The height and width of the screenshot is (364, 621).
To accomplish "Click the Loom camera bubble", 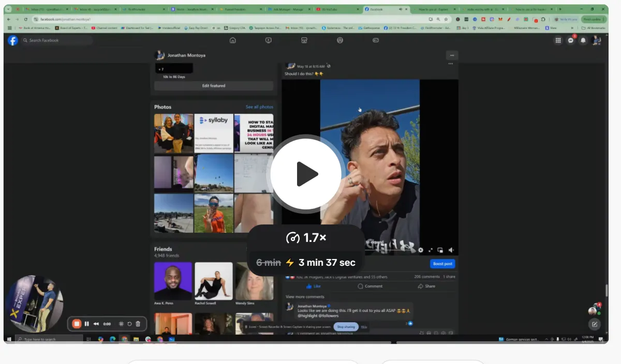I will [34, 304].
